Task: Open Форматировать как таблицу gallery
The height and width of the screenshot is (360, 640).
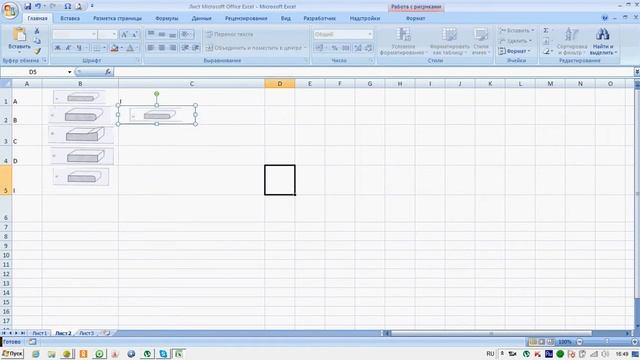Action: 448,41
